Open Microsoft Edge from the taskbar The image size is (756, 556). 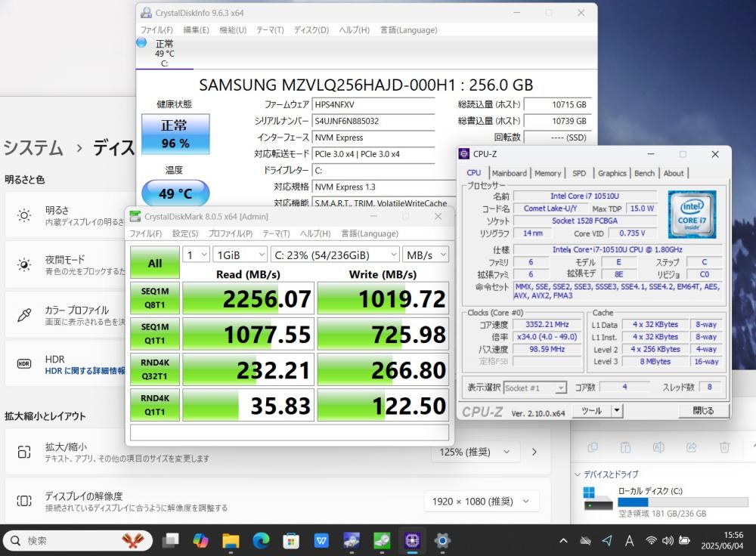pos(261,541)
